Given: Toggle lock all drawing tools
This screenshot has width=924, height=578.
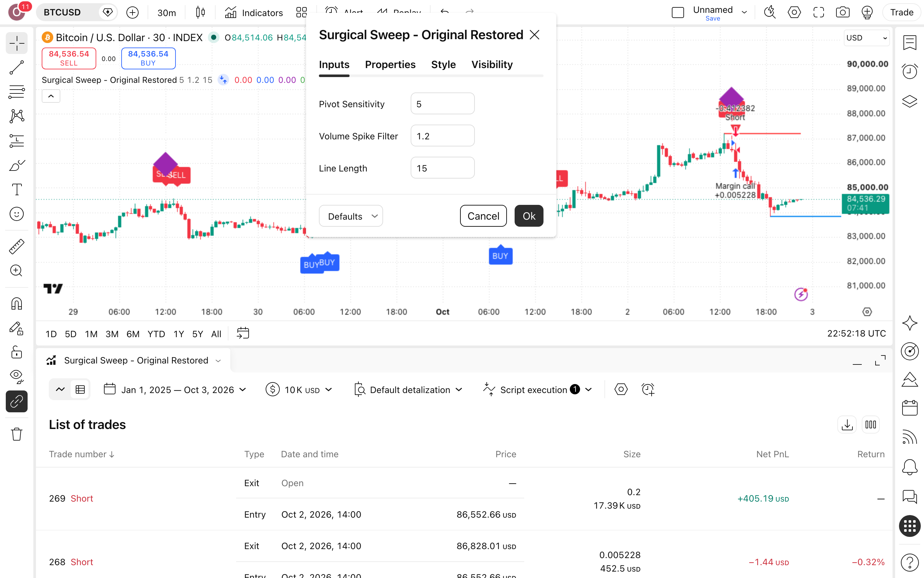Looking at the screenshot, I should pos(16,353).
